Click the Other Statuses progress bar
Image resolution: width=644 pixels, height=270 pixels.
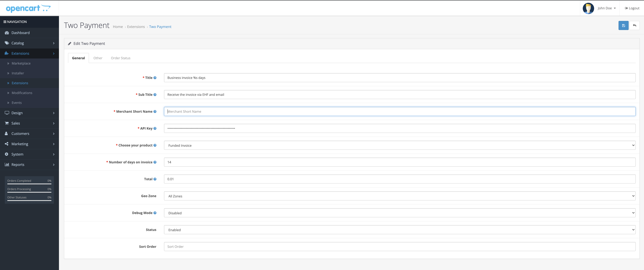point(29,200)
